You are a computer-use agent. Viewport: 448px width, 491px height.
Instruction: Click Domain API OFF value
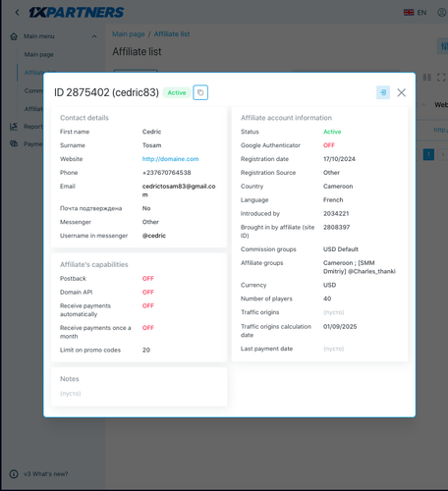[148, 293]
